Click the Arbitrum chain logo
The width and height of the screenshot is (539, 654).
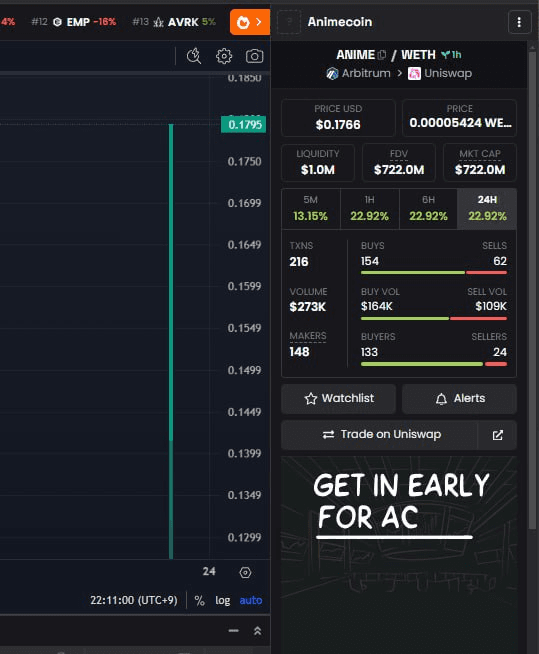pyautogui.click(x=332, y=74)
